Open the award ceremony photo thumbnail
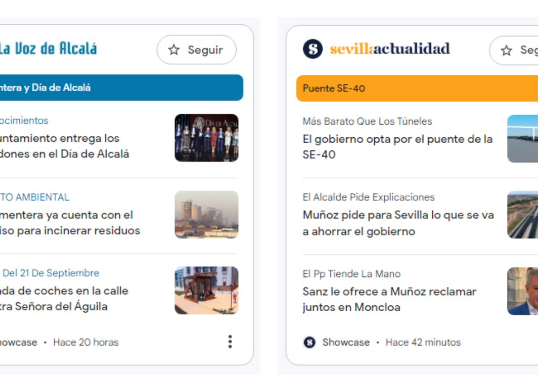Image resolution: width=538 pixels, height=392 pixels. tap(206, 138)
